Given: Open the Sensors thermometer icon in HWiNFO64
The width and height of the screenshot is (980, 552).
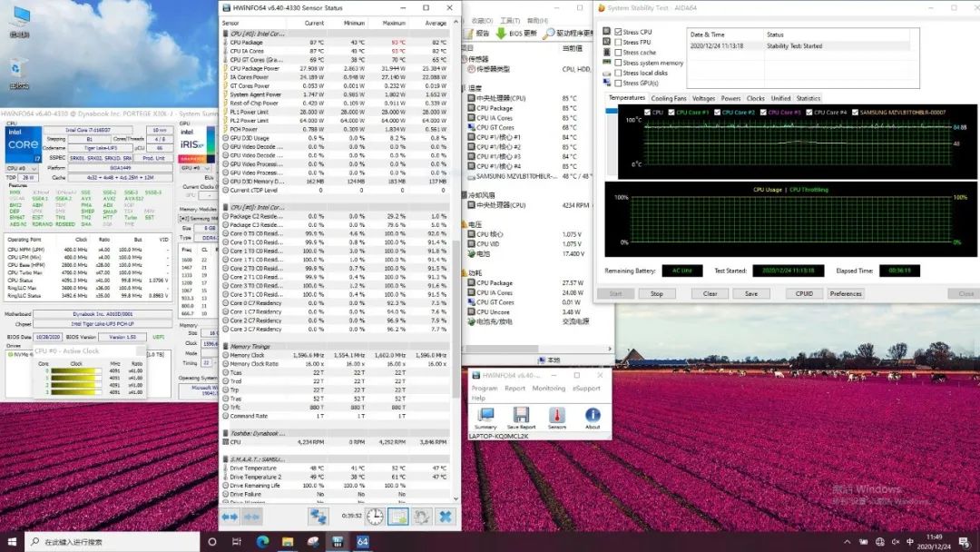Looking at the screenshot, I should click(556, 415).
